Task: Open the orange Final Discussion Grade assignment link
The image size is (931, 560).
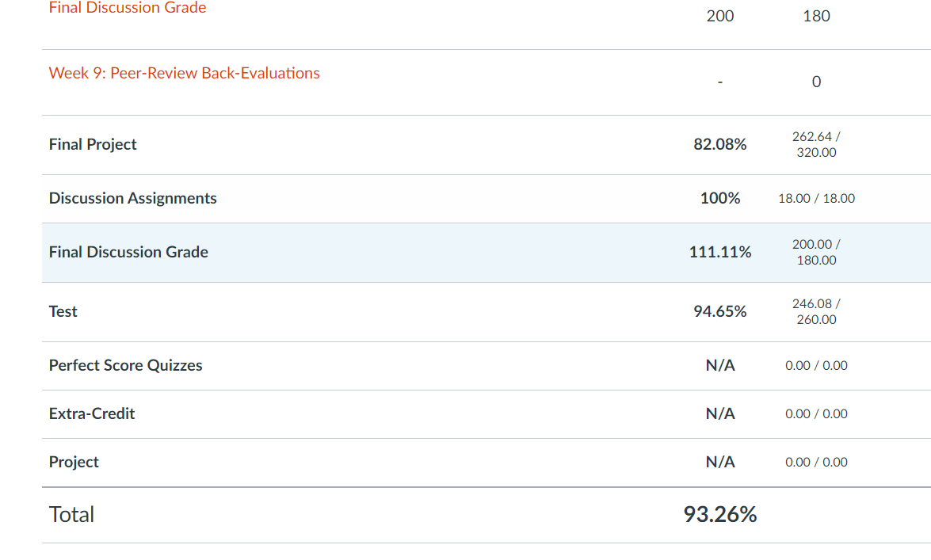Action: (x=128, y=8)
